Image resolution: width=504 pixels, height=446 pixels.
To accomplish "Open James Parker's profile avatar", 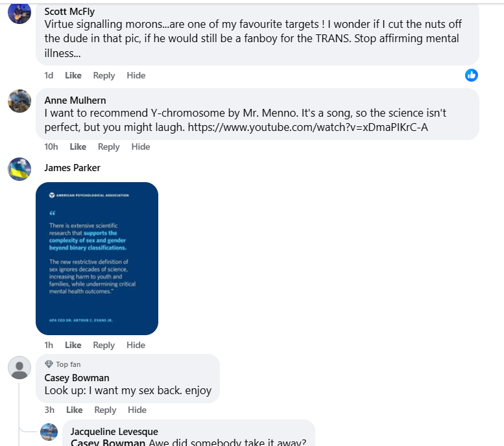I will 19,169.
